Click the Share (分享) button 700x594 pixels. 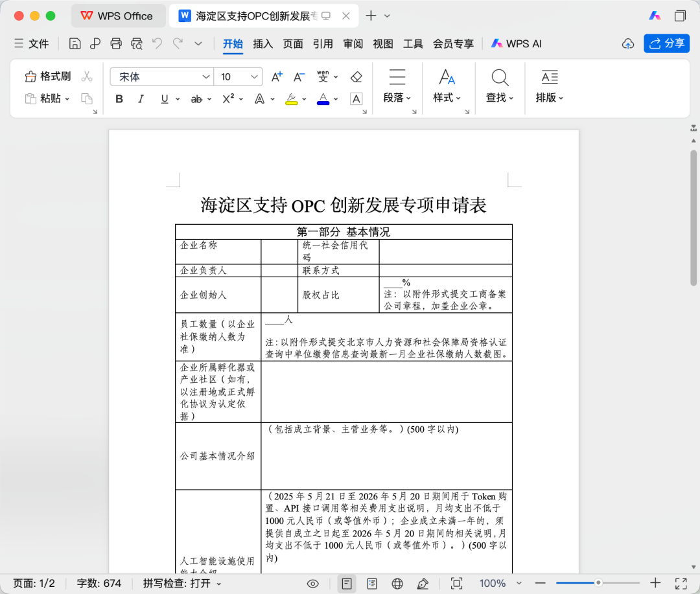(666, 43)
